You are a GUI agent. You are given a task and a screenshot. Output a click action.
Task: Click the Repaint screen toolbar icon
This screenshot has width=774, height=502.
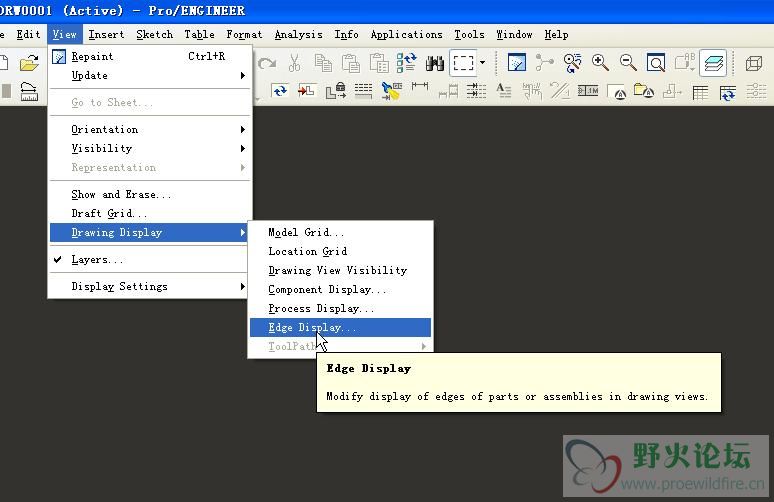coord(517,63)
